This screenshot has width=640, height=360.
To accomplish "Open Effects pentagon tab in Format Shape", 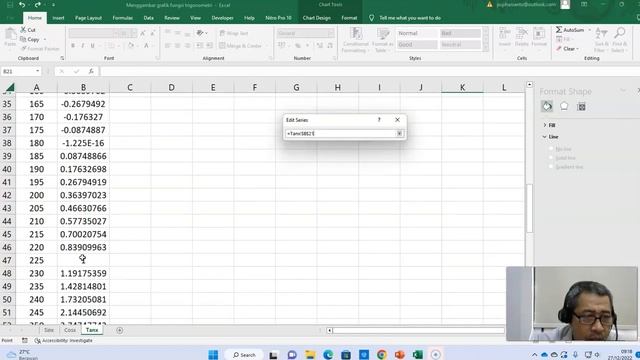I will [564, 107].
